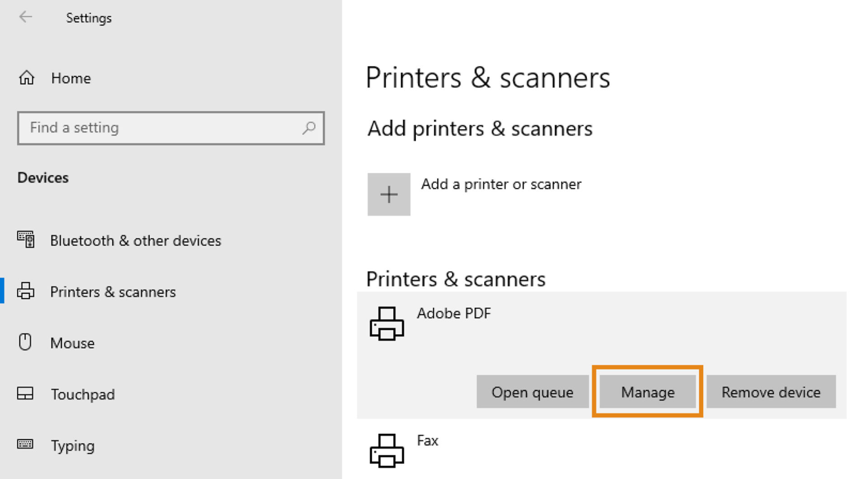Click the printer icon beside Printers & scanners
The image size is (868, 479).
(26, 291)
